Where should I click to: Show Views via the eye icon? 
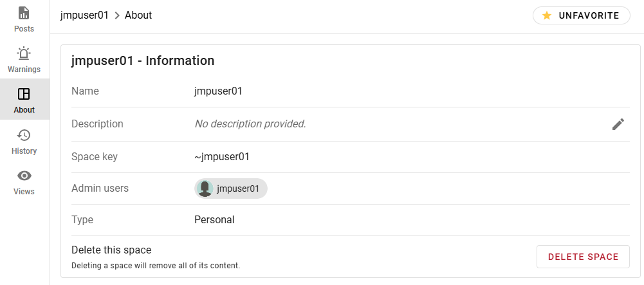click(24, 176)
